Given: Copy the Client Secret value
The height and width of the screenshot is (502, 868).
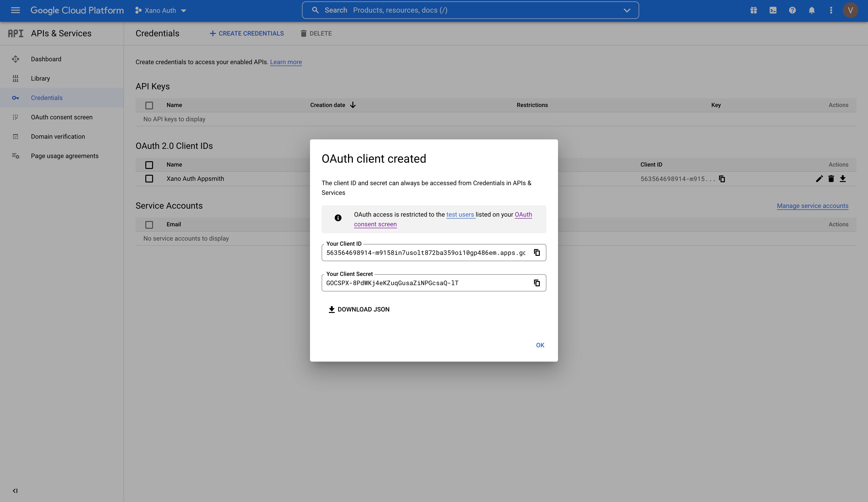Looking at the screenshot, I should [x=537, y=283].
